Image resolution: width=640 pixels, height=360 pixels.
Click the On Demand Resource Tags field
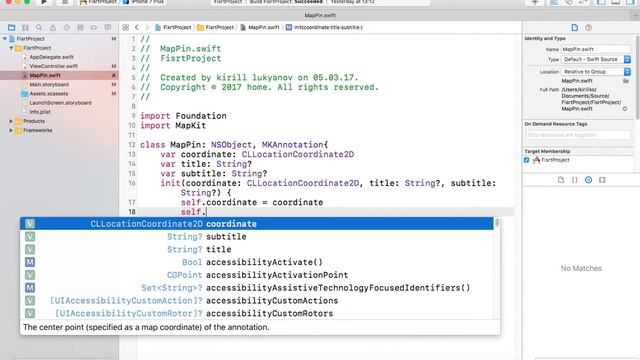(x=578, y=135)
